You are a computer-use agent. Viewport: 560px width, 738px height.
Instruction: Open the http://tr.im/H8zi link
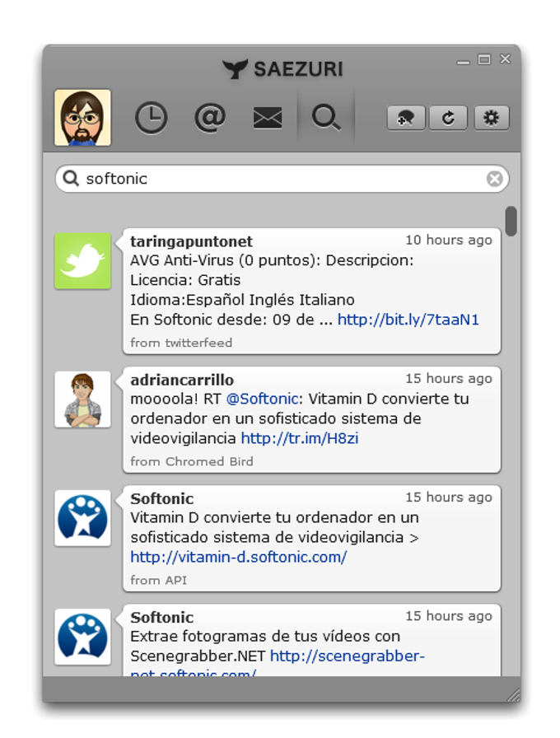click(300, 438)
